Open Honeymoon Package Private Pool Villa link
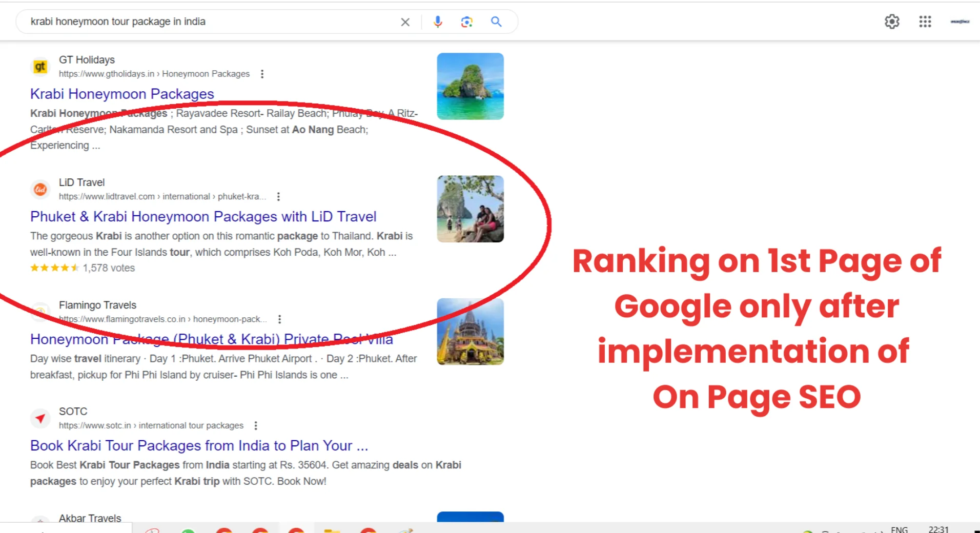 211,339
